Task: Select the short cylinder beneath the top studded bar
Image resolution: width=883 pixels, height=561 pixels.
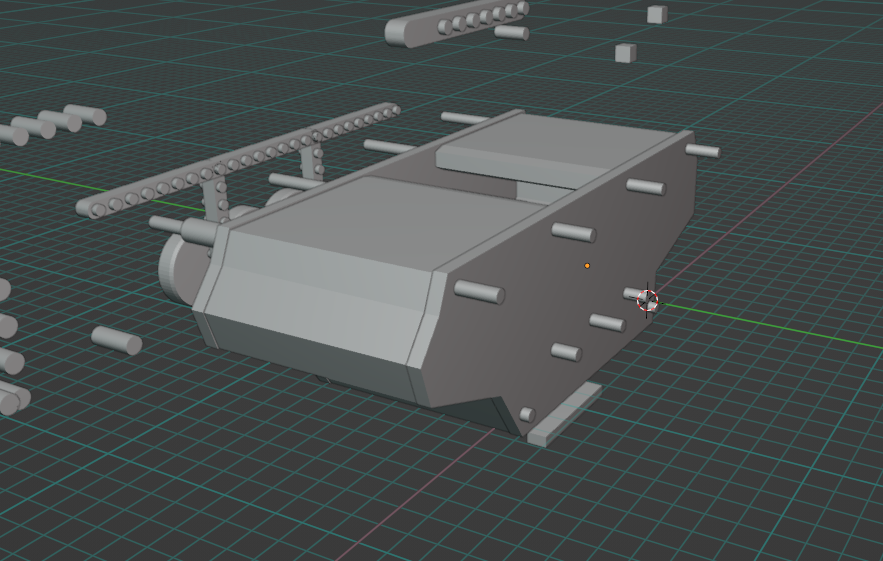Action: coord(511,32)
